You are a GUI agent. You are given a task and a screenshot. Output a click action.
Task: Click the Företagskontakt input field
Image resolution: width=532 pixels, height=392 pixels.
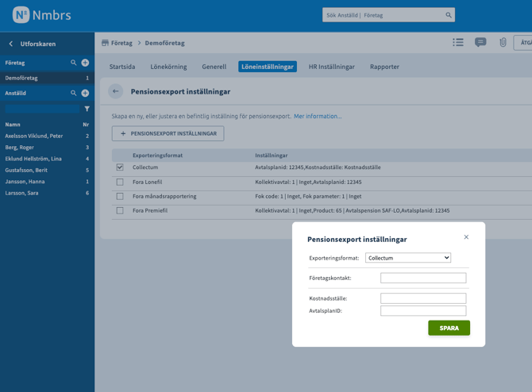[x=422, y=279]
